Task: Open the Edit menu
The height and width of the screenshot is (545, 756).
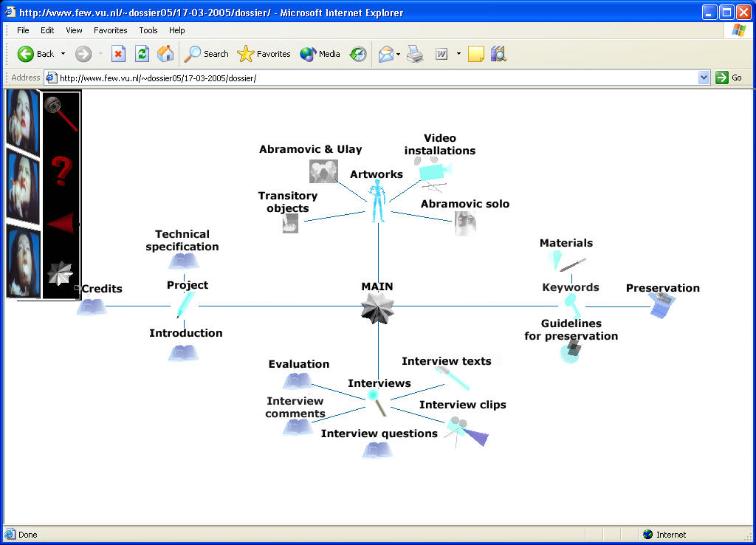Action: [47, 30]
